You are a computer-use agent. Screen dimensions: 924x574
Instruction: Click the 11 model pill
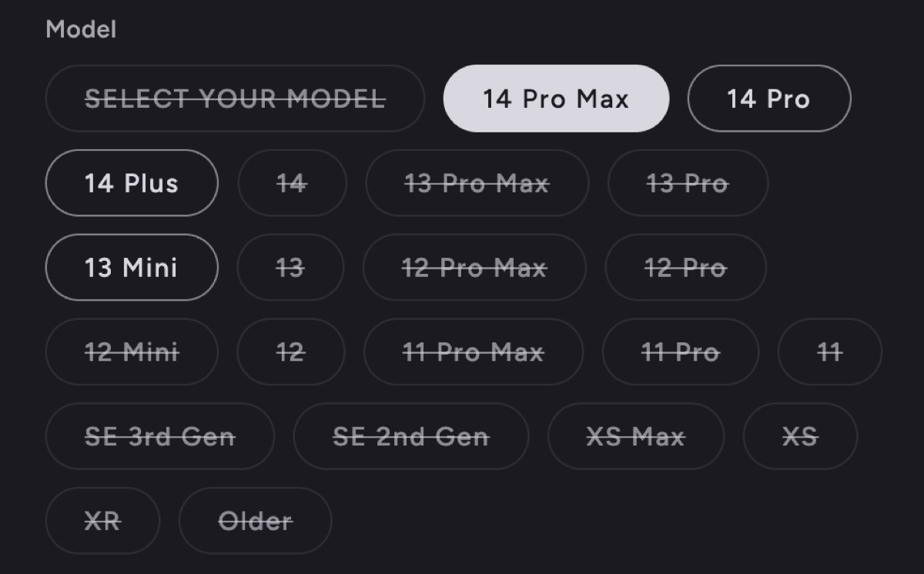(829, 352)
